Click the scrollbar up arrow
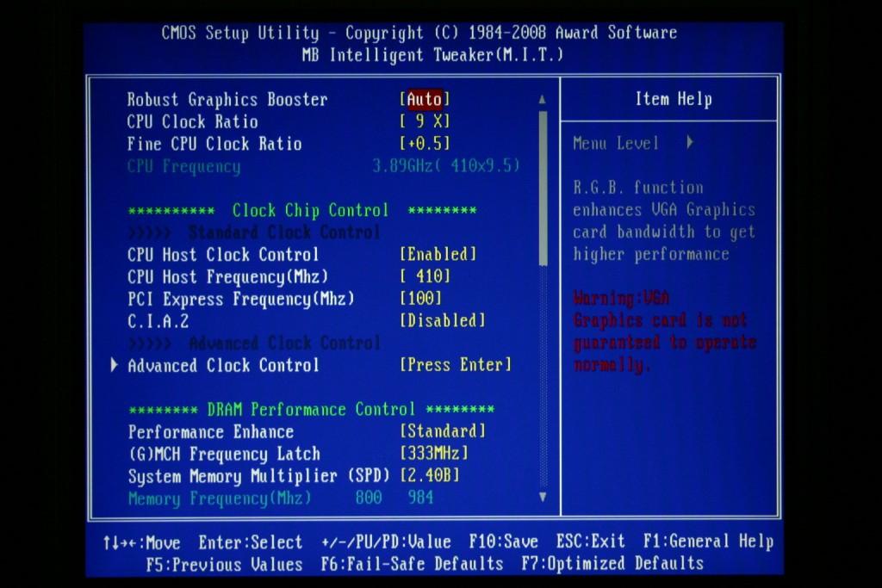Image resolution: width=882 pixels, height=588 pixels. 543,100
